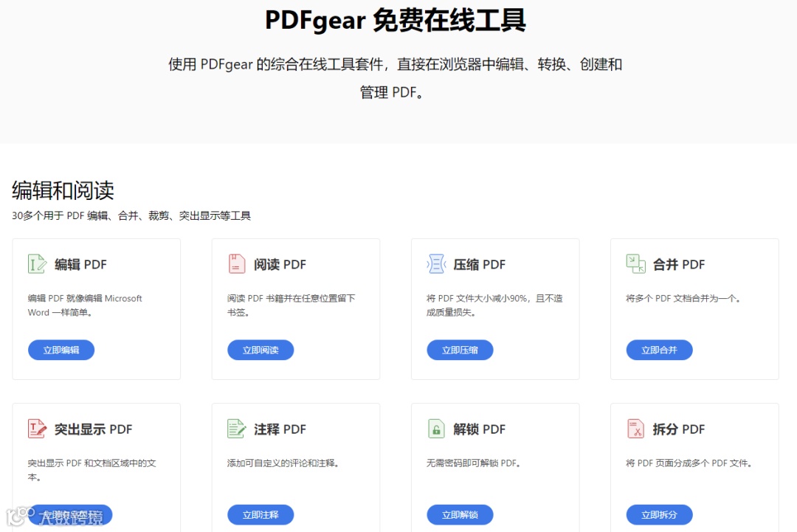Viewport: 797px width, 532px height.
Task: Click the Read PDF (阅读 PDF) icon
Action: coord(237,264)
